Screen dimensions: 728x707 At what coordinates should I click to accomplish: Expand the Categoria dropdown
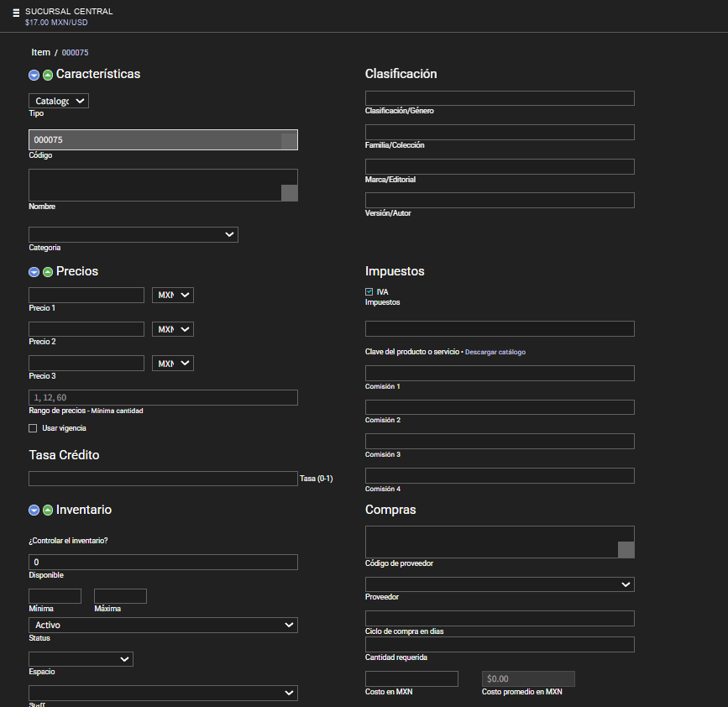point(134,234)
